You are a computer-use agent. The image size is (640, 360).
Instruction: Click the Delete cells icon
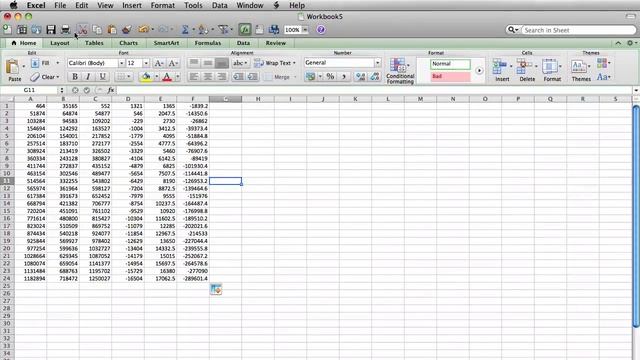click(x=524, y=66)
